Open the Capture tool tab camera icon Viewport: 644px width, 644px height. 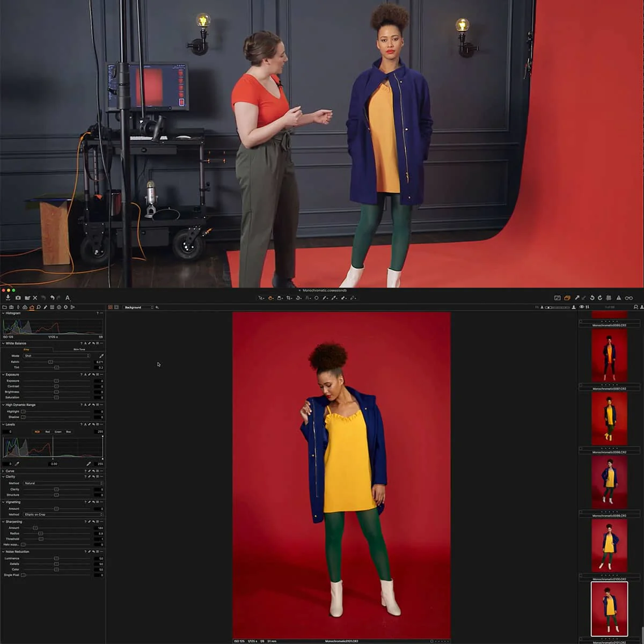point(11,308)
